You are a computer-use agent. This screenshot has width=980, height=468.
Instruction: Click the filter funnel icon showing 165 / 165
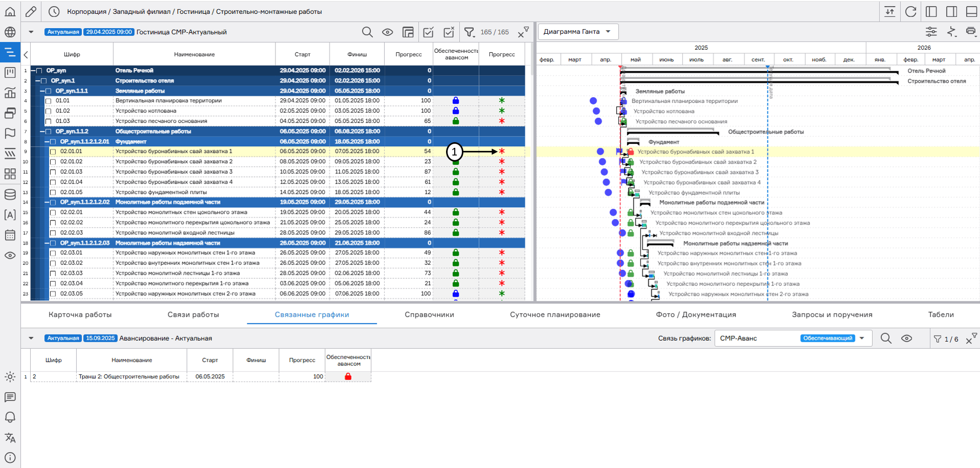tap(469, 32)
